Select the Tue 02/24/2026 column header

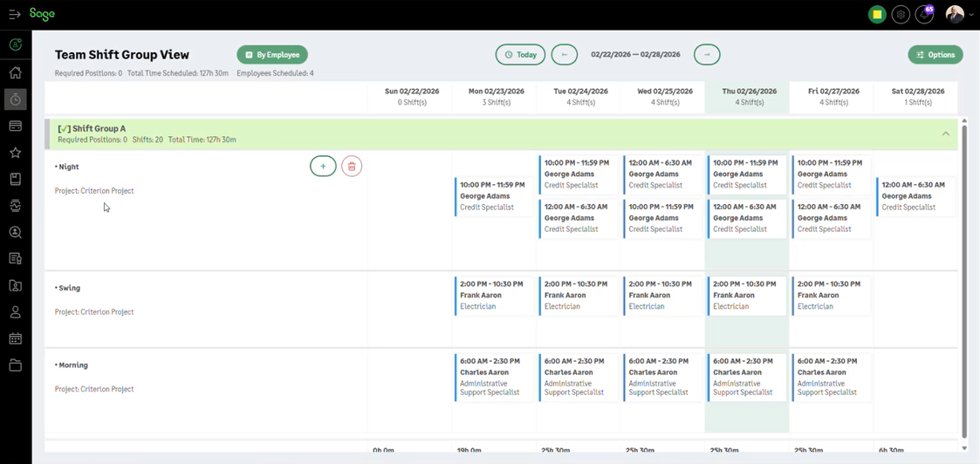coord(580,96)
